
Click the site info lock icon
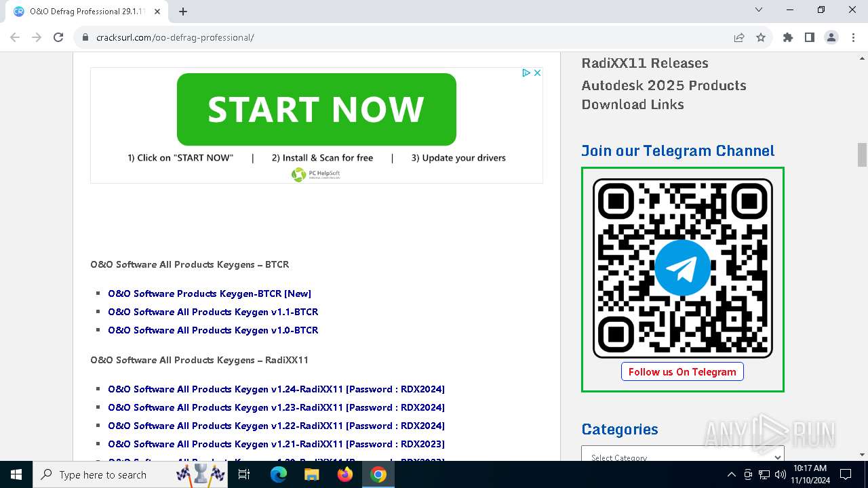(85, 37)
